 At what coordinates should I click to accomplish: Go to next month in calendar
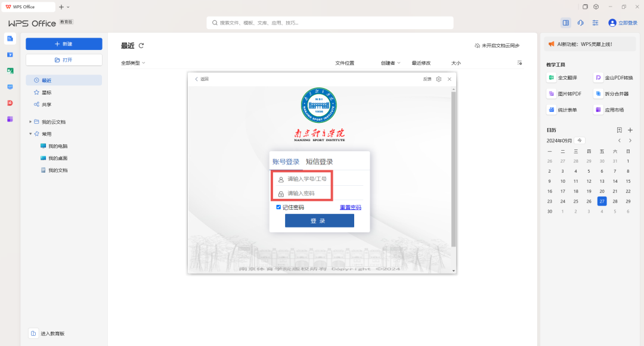tap(630, 141)
